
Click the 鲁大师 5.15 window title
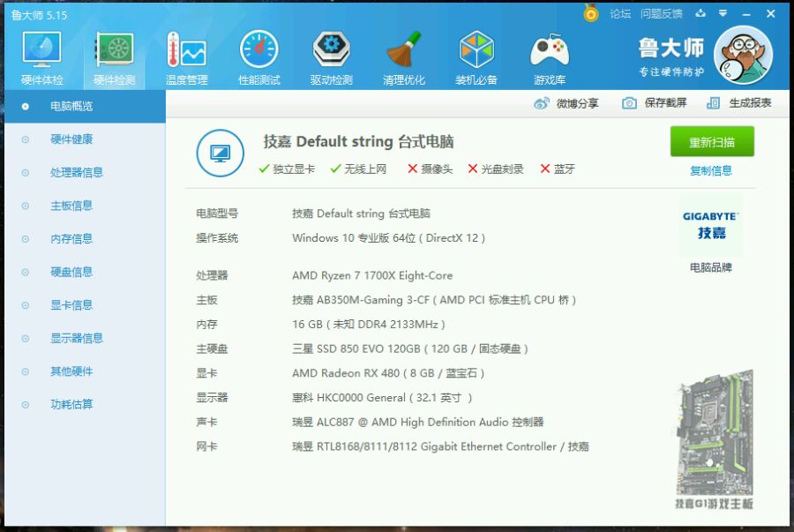[39, 15]
